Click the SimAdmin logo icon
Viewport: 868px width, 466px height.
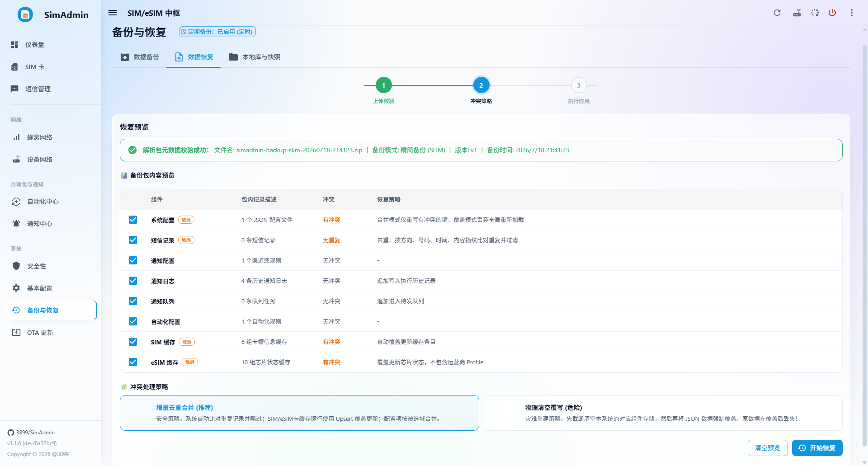tap(25, 14)
